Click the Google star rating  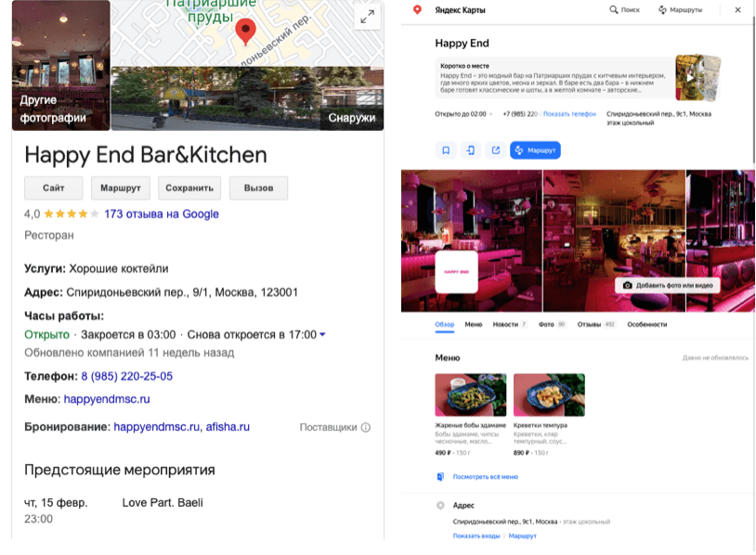tap(72, 213)
